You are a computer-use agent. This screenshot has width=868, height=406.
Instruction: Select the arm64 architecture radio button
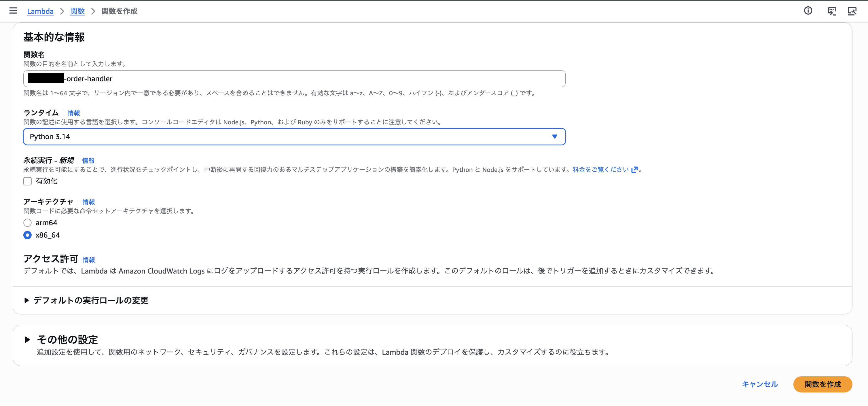27,222
